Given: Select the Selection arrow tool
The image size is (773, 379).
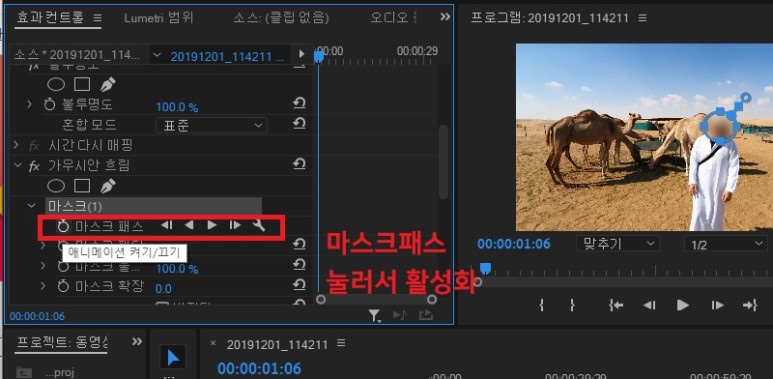Looking at the screenshot, I should point(173,357).
